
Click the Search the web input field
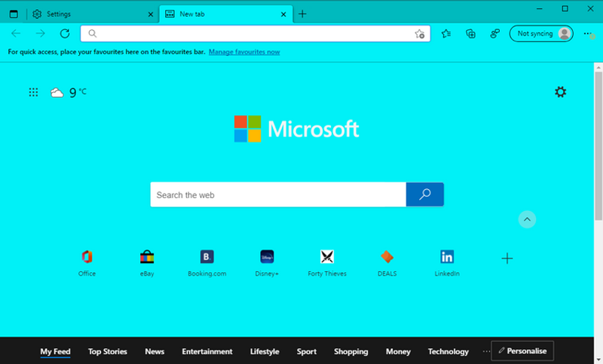point(277,194)
